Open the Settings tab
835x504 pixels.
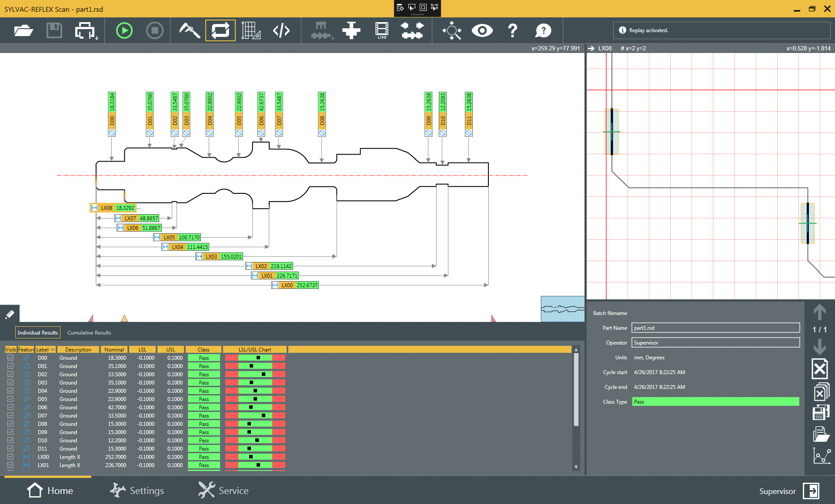pos(137,491)
